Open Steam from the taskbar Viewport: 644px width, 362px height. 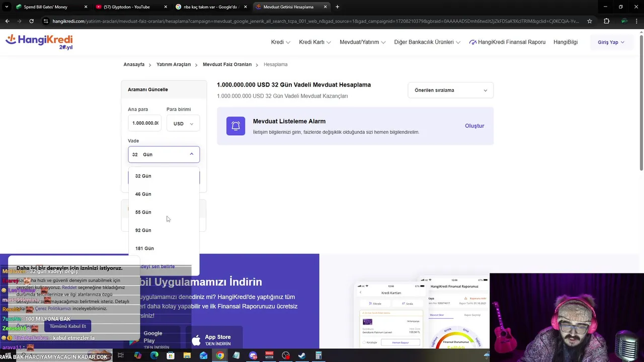[302, 355]
